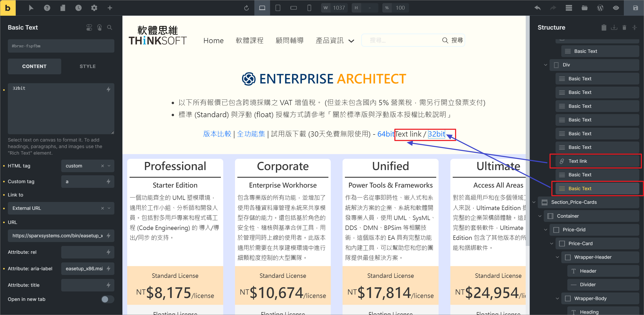
Task: Click the interactions hand icon in panel header
Action: pyautogui.click(x=100, y=27)
